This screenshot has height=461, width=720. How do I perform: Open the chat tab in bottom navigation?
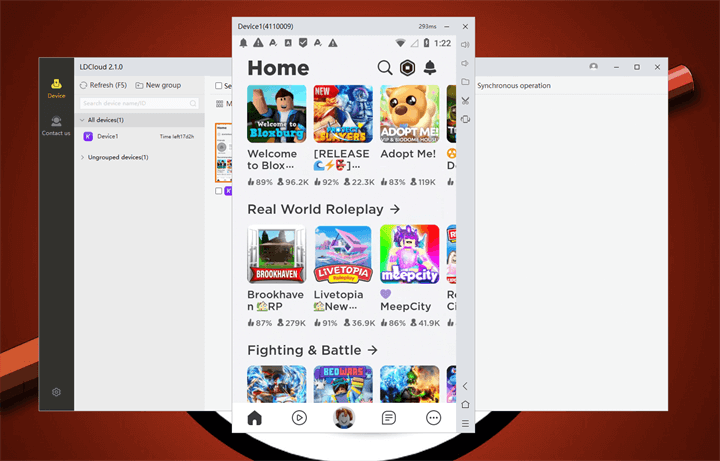click(x=388, y=418)
